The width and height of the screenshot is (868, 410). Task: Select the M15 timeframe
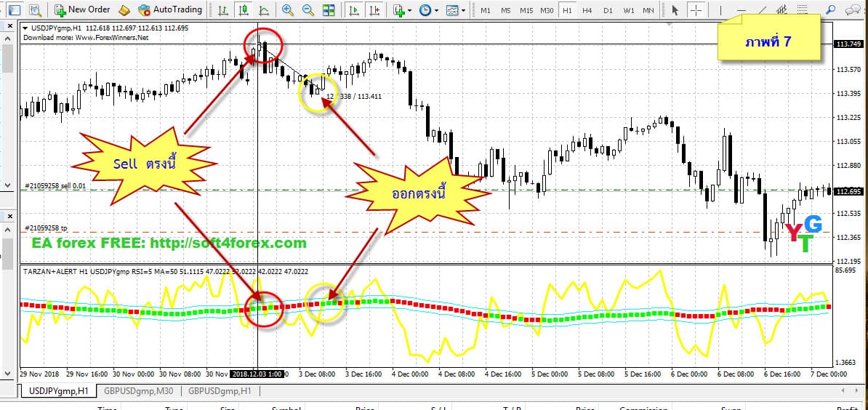coord(526,10)
